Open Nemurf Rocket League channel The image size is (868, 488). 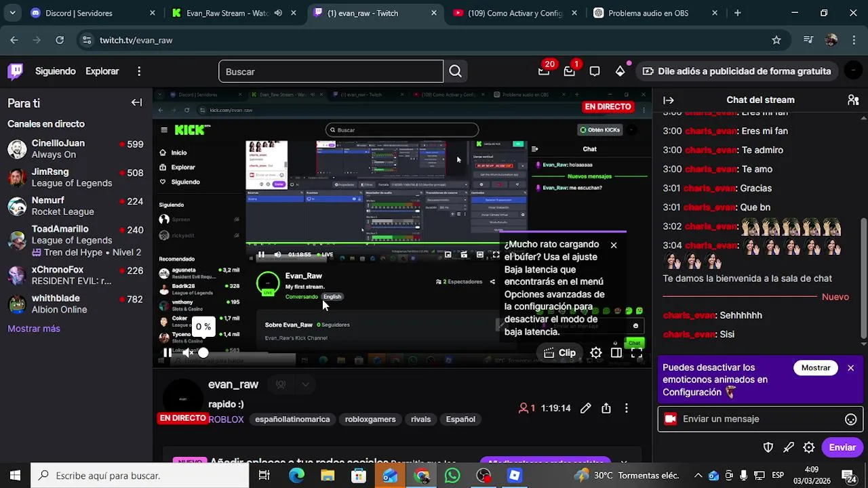[x=76, y=206]
